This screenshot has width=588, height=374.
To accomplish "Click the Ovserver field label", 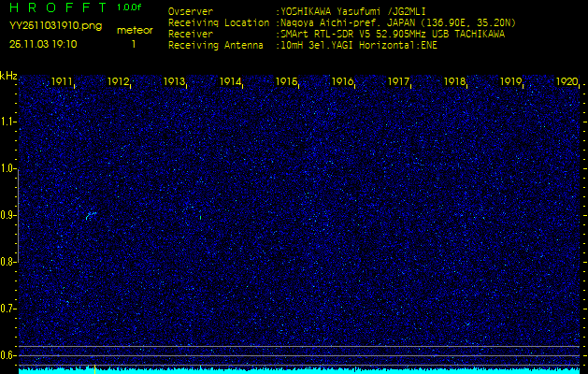I will click(x=191, y=11).
